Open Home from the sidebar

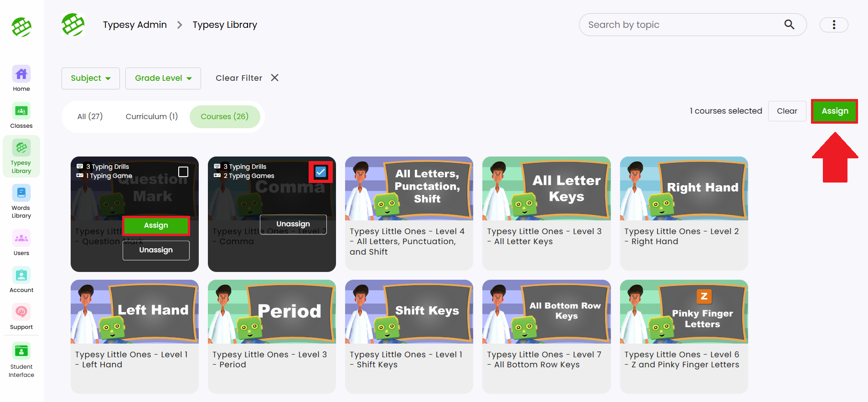(21, 74)
